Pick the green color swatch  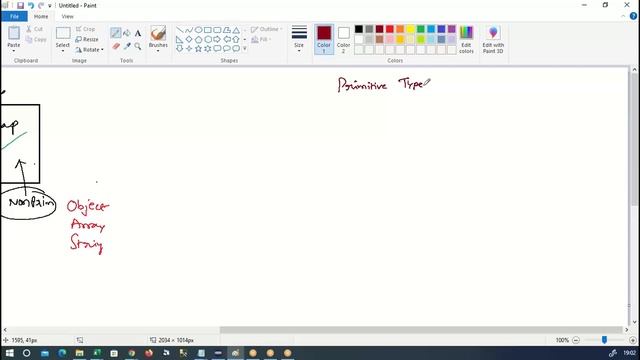(x=421, y=29)
